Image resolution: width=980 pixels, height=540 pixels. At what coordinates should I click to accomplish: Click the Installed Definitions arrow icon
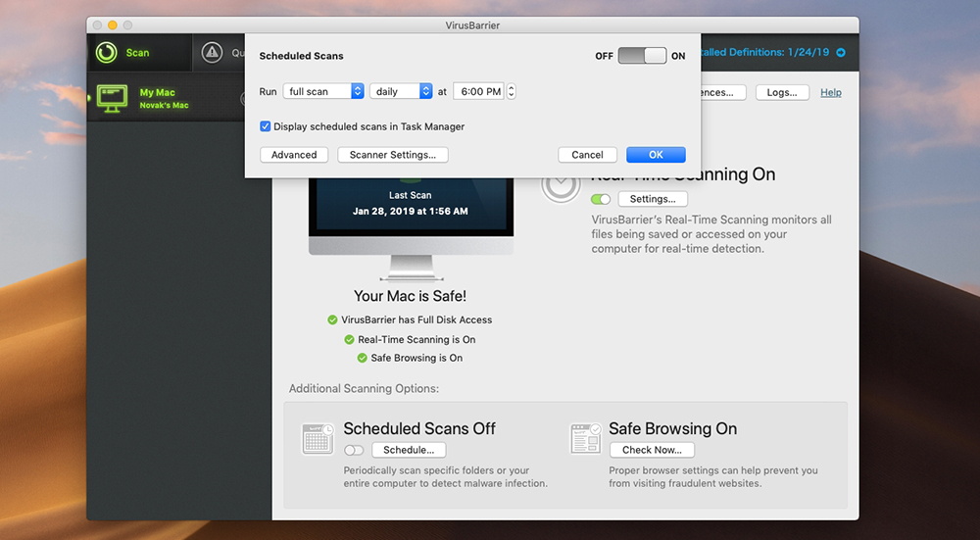click(x=841, y=53)
